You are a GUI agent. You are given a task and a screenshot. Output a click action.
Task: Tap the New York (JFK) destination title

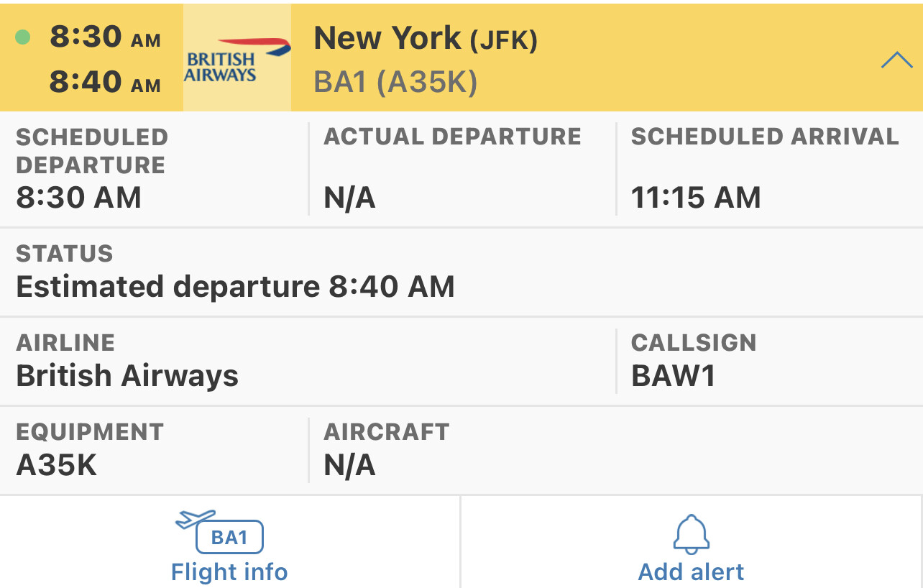426,38
